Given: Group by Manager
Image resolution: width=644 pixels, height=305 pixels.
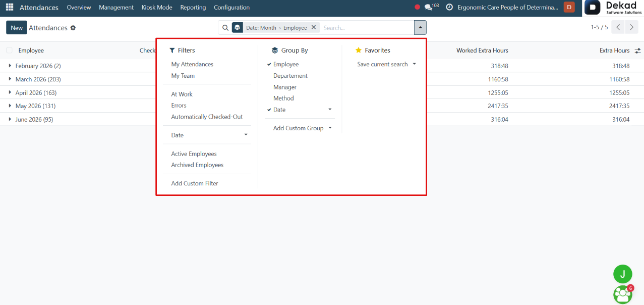Looking at the screenshot, I should tap(285, 87).
